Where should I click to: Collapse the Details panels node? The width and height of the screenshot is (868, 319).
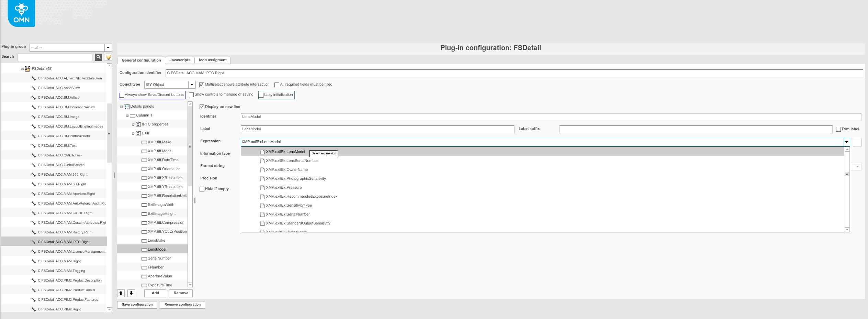[121, 107]
